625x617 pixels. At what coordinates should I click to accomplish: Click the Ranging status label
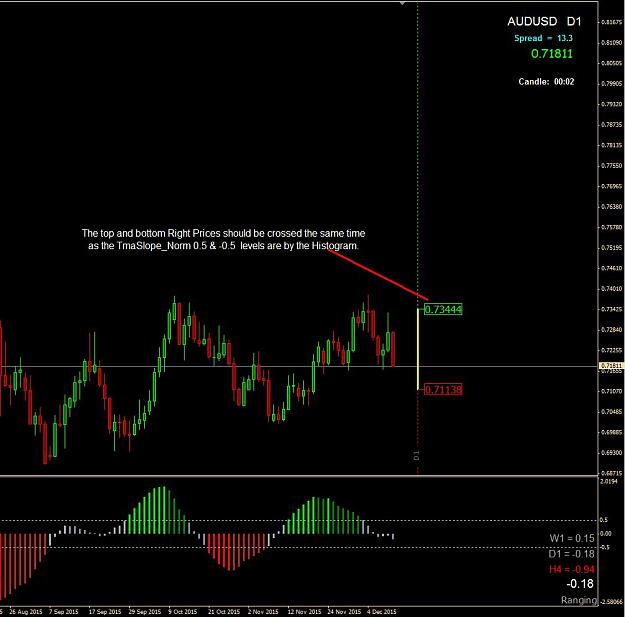pos(579,600)
